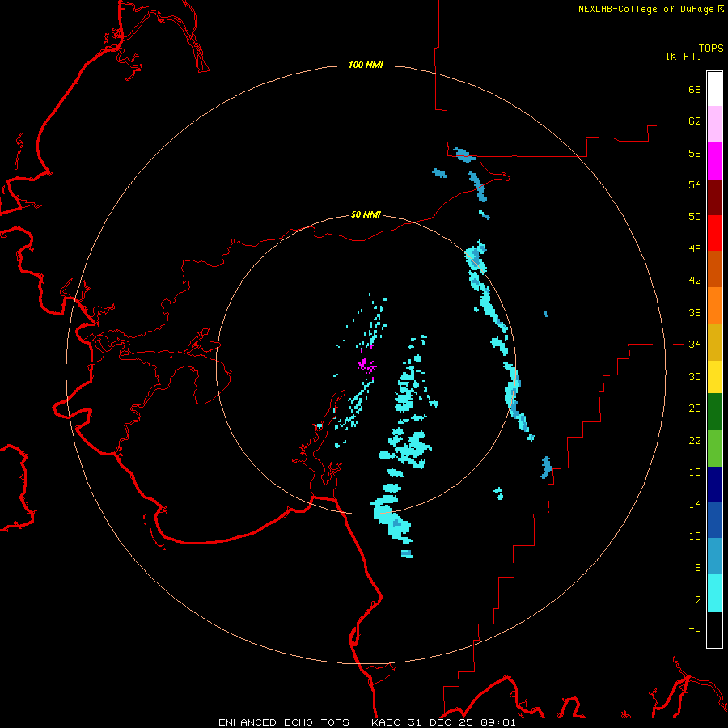Click the "62" legend value
The height and width of the screenshot is (728, 728).
695,121
